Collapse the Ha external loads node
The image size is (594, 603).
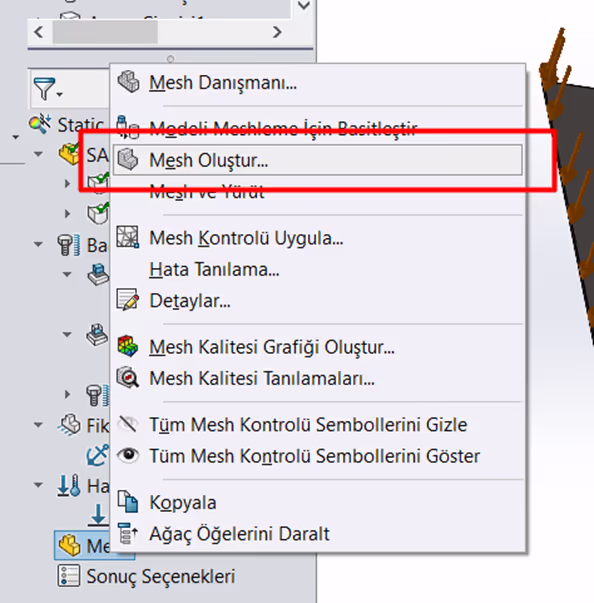[38, 485]
